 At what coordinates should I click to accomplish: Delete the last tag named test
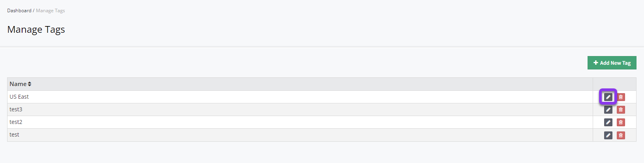point(621,135)
